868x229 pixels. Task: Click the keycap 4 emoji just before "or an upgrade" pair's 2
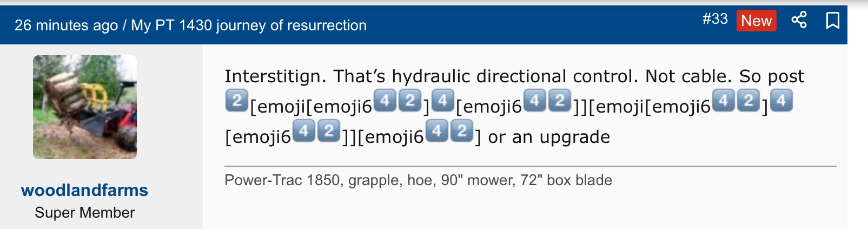437,132
